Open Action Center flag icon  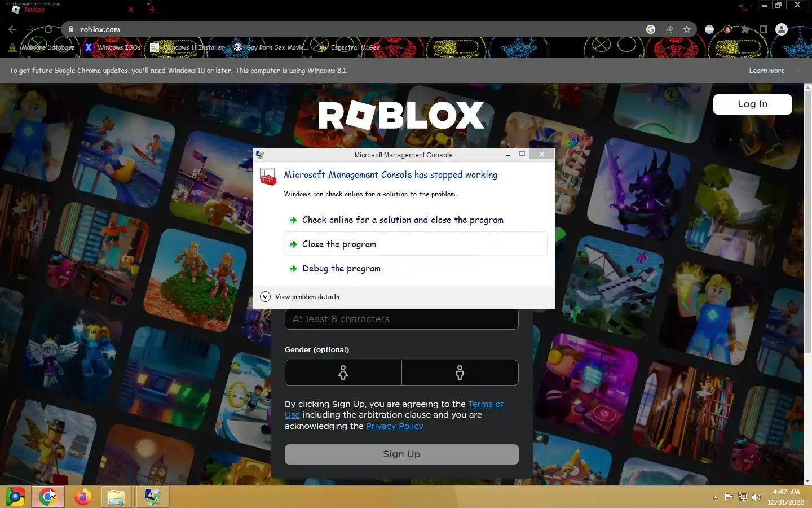[729, 497]
